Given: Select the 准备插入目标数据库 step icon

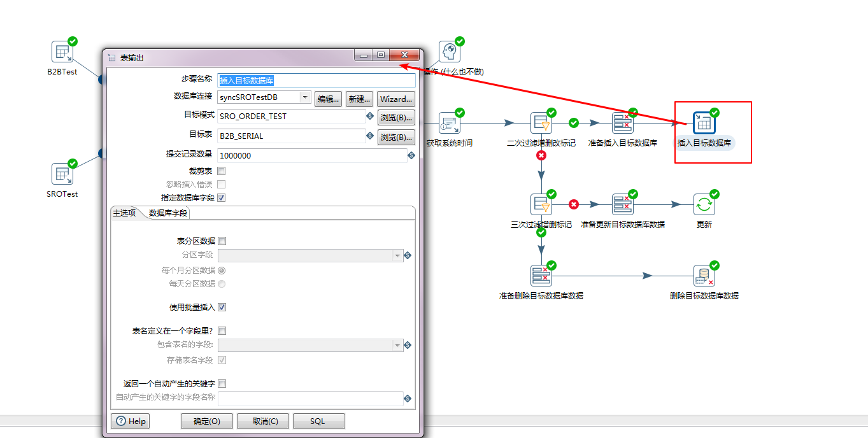Looking at the screenshot, I should [623, 123].
